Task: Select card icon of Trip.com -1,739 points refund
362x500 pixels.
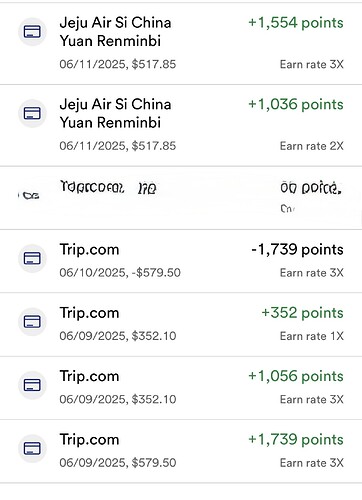Action: 32,258
